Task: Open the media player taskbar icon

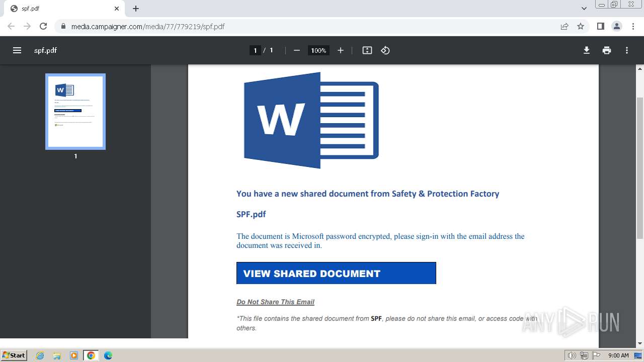Action: (x=74, y=355)
